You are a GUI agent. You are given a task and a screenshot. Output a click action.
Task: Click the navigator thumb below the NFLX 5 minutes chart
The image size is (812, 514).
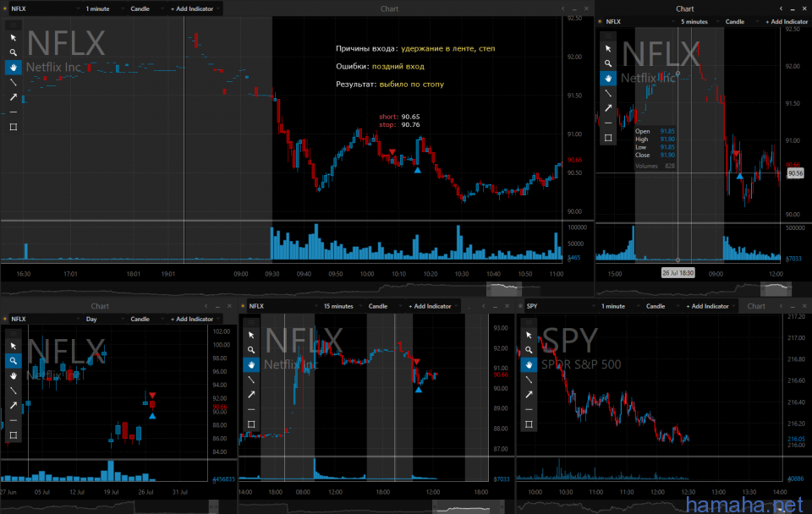click(x=776, y=289)
